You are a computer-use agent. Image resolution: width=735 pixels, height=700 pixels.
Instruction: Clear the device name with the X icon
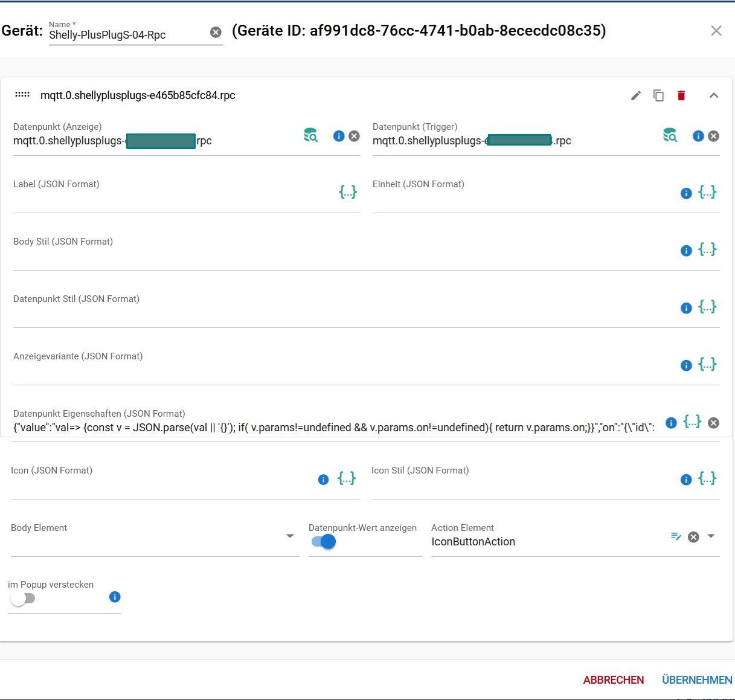[216, 33]
